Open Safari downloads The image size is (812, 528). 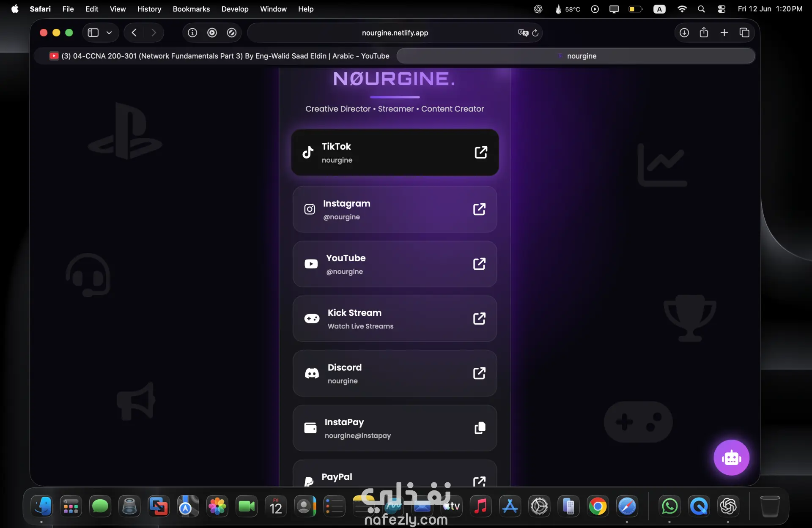(684, 33)
